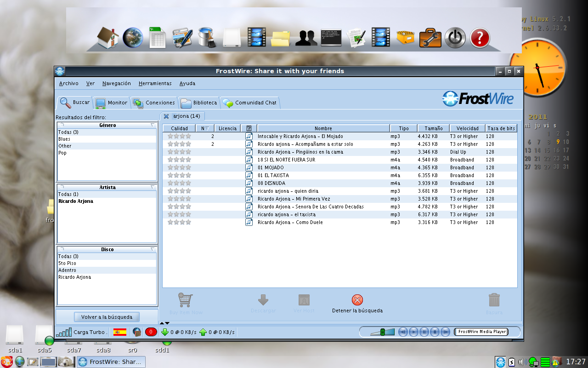Select the Blues genre filter

[107, 139]
